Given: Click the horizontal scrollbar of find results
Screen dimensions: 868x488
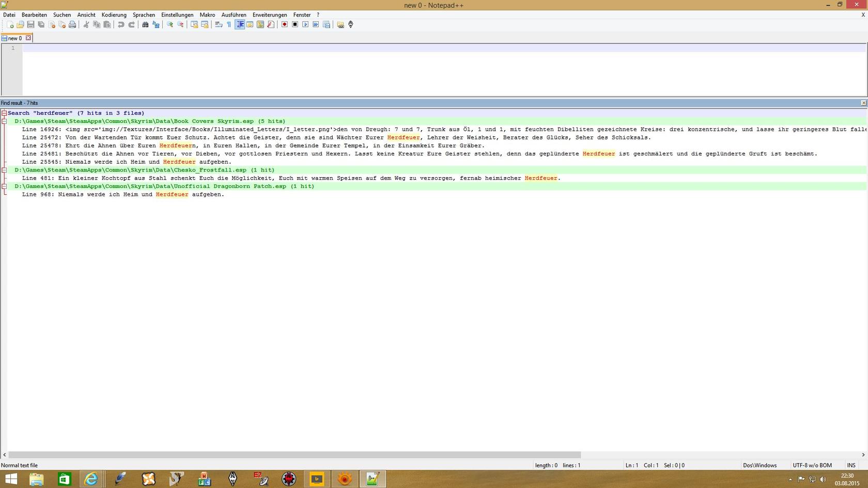Looking at the screenshot, I should (x=295, y=455).
